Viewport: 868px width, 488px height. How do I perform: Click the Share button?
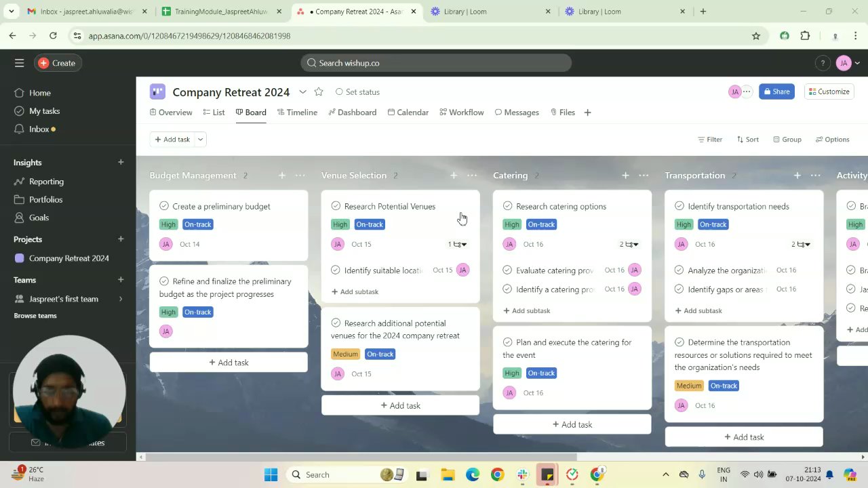point(776,91)
